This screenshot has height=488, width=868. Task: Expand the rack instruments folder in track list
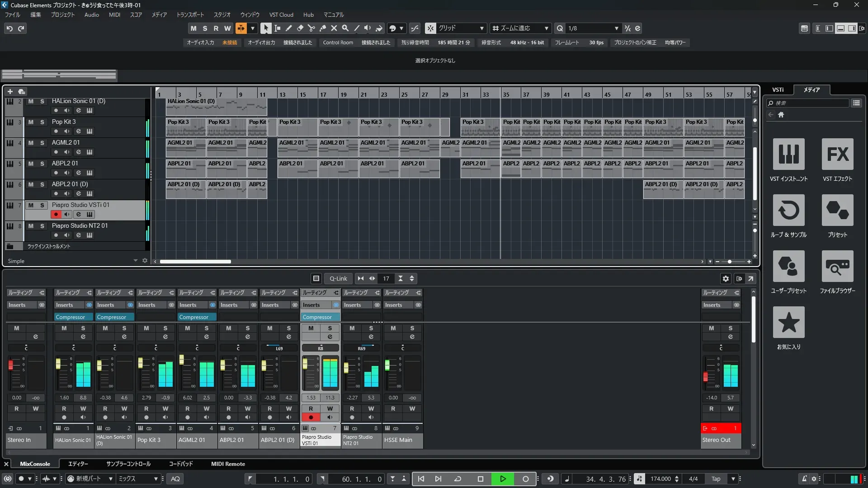point(9,246)
